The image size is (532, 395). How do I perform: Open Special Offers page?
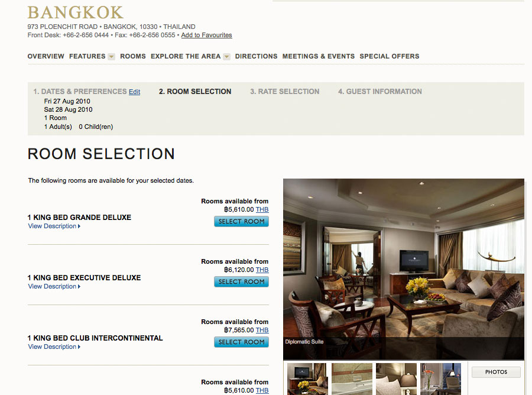coord(389,56)
